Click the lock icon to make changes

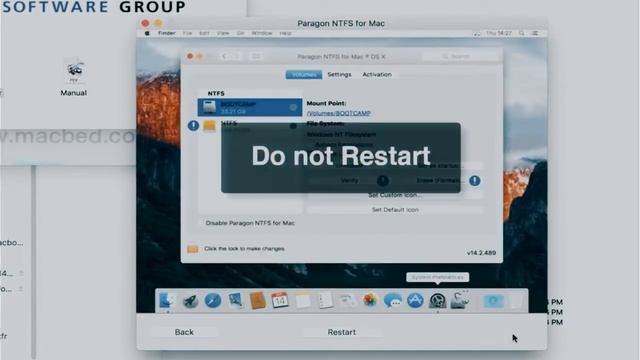click(192, 249)
